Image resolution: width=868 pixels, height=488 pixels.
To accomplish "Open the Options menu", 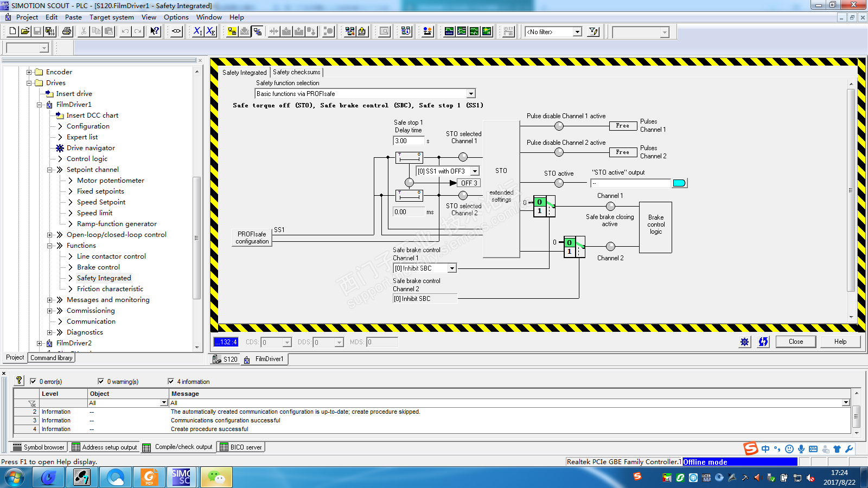I will (x=176, y=17).
